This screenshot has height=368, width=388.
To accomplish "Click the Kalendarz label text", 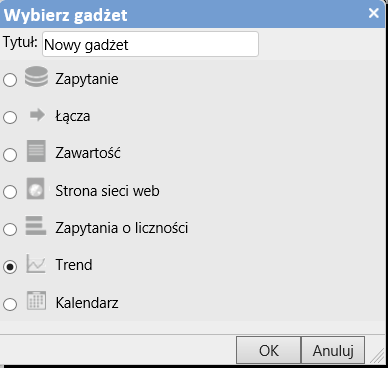I will click(87, 303).
